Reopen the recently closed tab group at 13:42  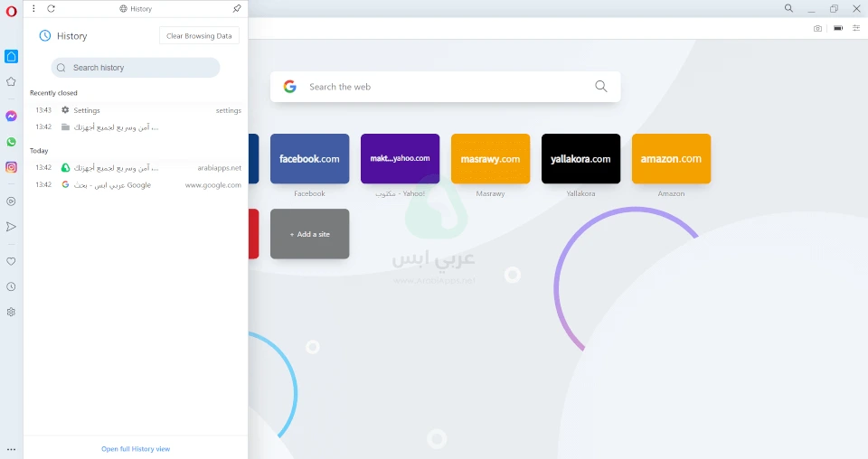pyautogui.click(x=136, y=127)
